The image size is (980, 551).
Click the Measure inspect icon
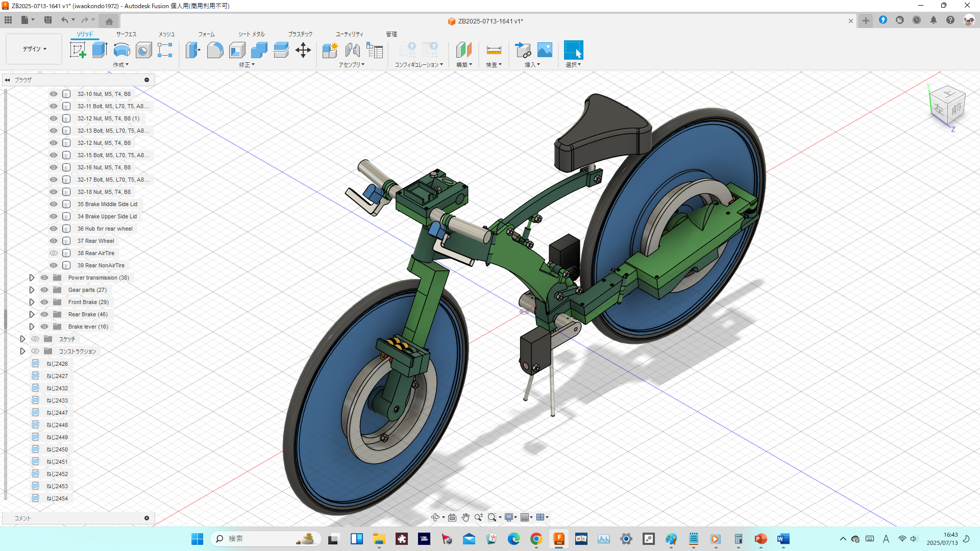pyautogui.click(x=494, y=50)
